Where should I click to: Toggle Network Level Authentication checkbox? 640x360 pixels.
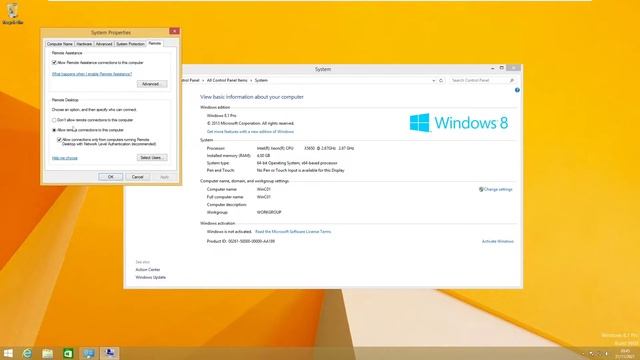click(x=59, y=140)
